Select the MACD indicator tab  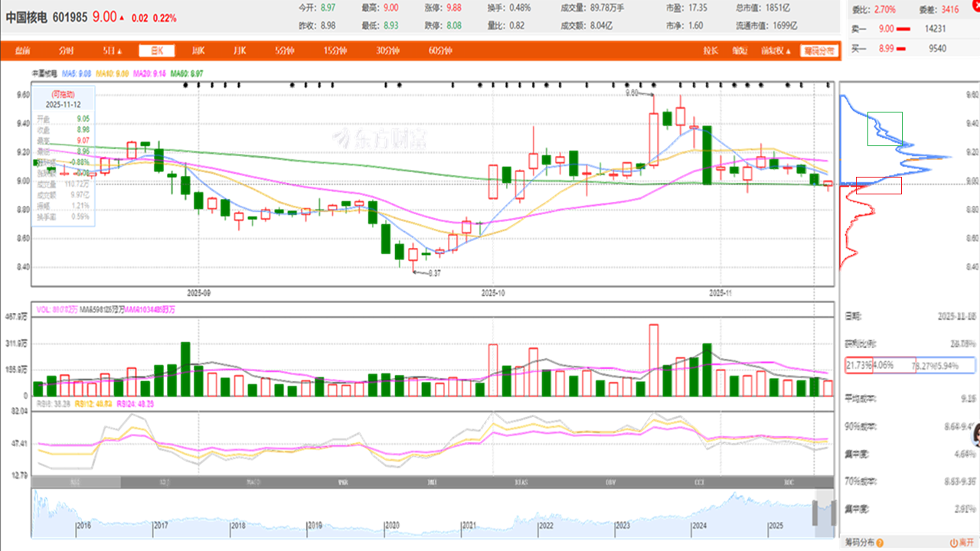coord(253,482)
